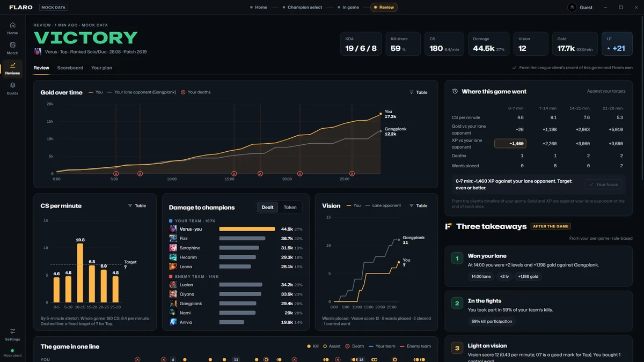644x362 pixels.
Task: Switch the damage chart to Taken
Action: pyautogui.click(x=290, y=207)
